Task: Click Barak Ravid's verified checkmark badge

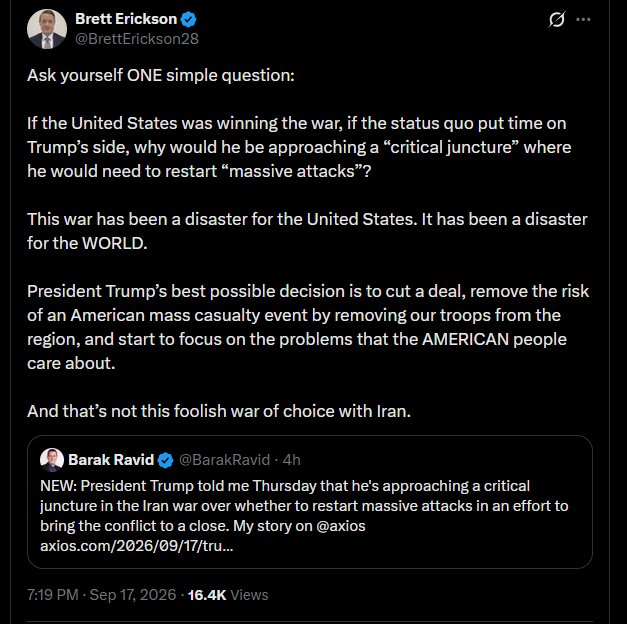Action: pyautogui.click(x=166, y=460)
